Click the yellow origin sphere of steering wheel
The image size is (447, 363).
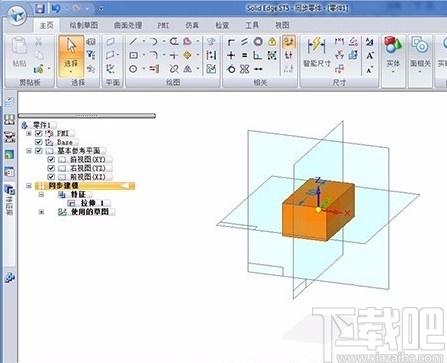click(x=318, y=210)
